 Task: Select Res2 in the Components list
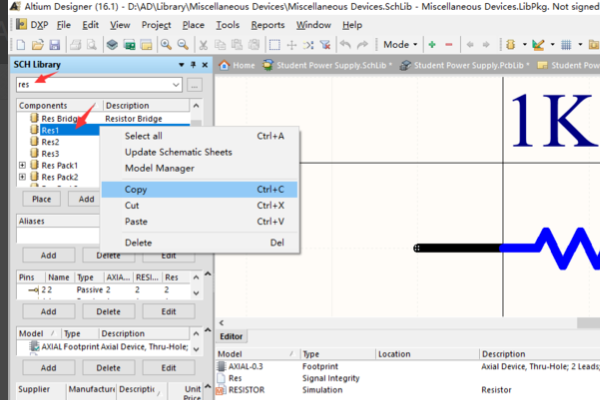[50, 142]
